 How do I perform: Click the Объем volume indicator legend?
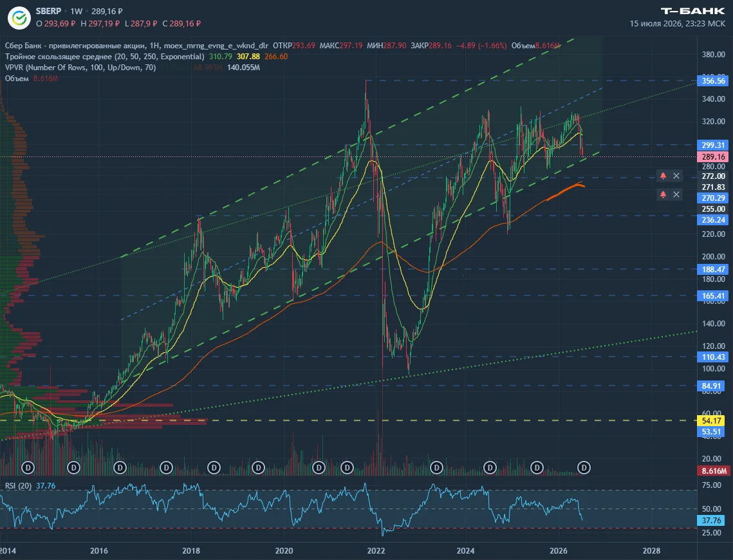17,78
